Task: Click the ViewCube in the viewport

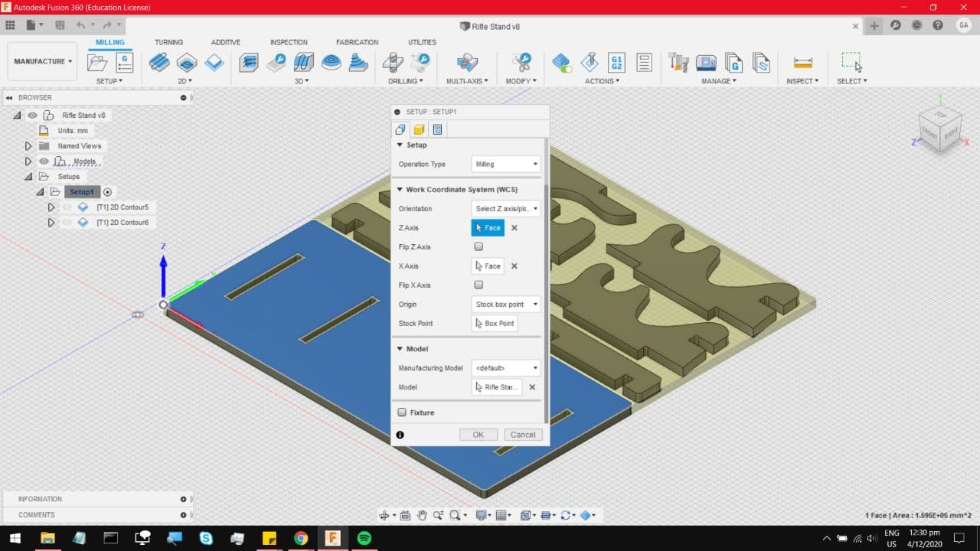Action: [941, 130]
